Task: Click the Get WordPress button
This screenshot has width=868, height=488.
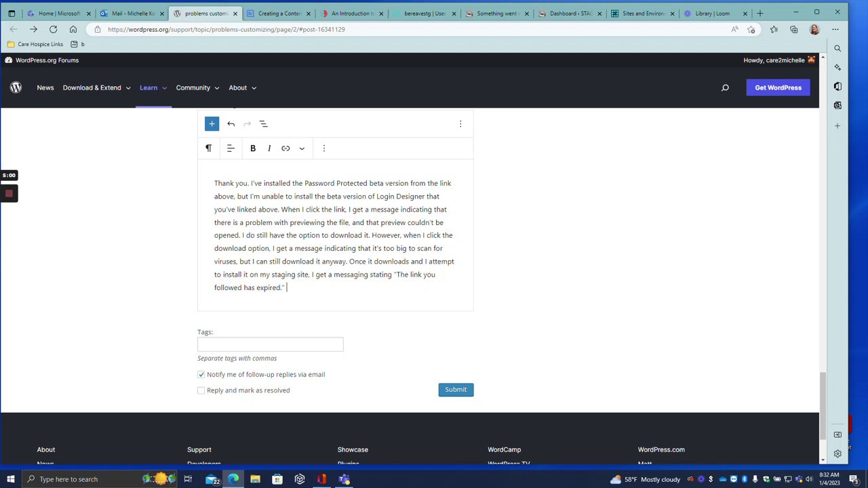Action: point(778,87)
